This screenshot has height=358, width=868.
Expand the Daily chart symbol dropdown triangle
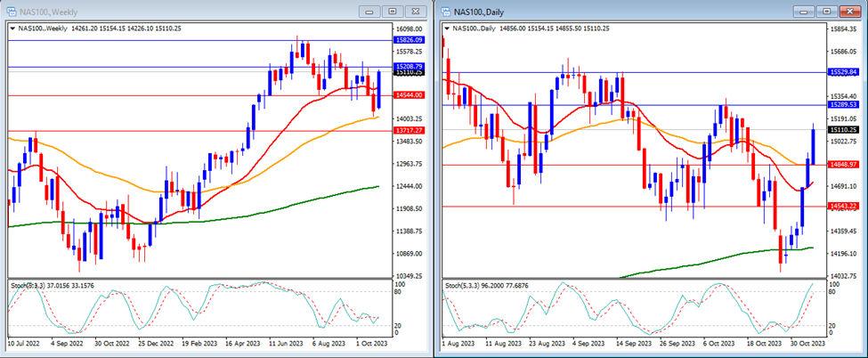pos(447,28)
